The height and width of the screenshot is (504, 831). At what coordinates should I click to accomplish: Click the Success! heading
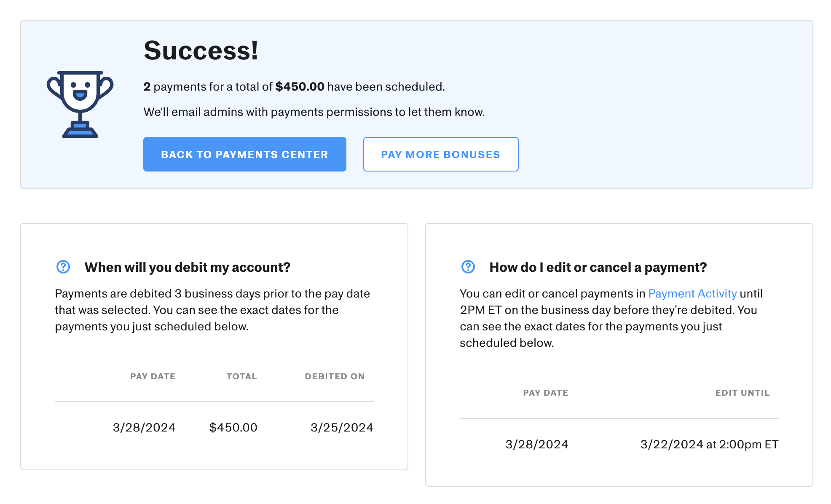tap(201, 51)
